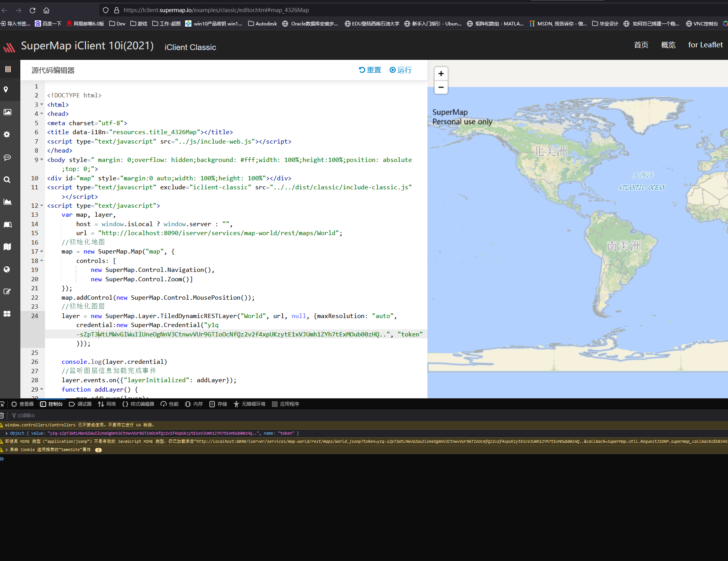The width and height of the screenshot is (728, 561).
Task: Switch to the 调试器 debugger tab
Action: pos(80,404)
